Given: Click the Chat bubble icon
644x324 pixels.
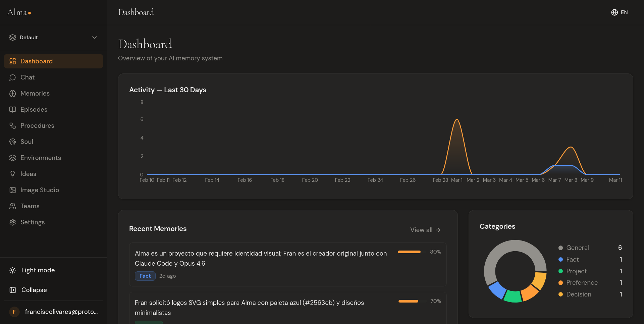Looking at the screenshot, I should 13,77.
